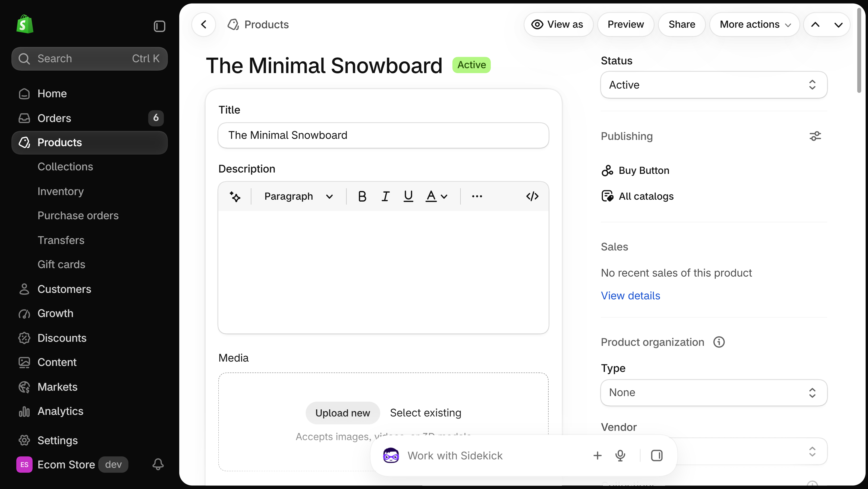Expand the Paragraph style dropdown
This screenshot has height=489, width=868.
point(298,196)
